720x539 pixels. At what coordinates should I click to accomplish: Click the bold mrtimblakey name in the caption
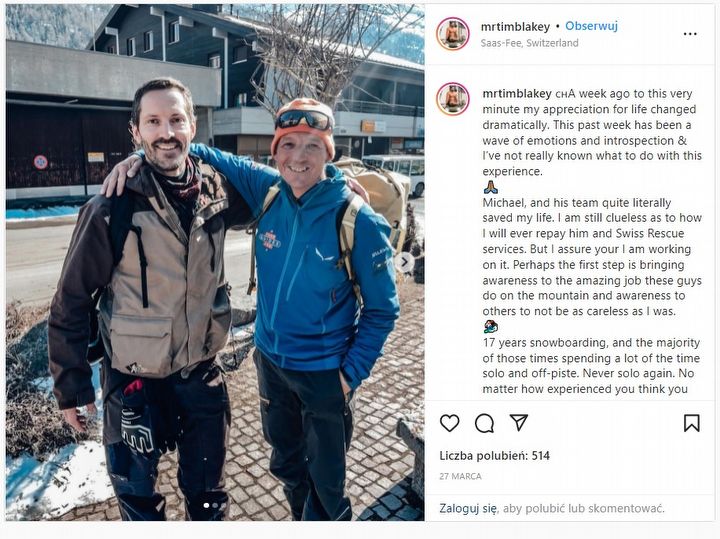pyautogui.click(x=517, y=94)
